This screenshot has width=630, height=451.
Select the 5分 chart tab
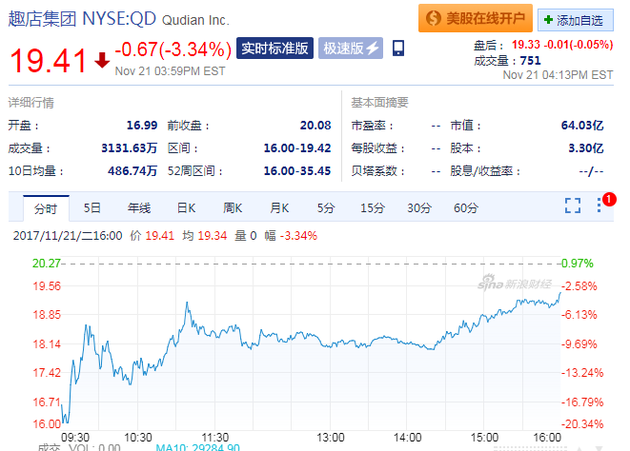click(x=325, y=208)
